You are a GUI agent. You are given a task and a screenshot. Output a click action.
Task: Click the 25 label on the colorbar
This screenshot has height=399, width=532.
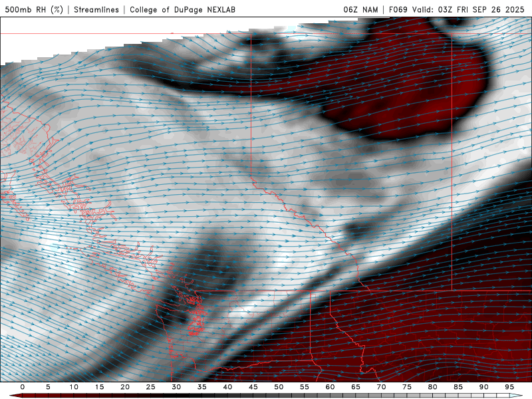click(x=151, y=387)
